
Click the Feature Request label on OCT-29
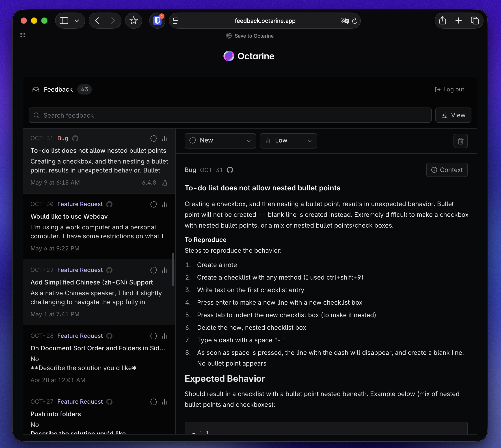(80, 270)
